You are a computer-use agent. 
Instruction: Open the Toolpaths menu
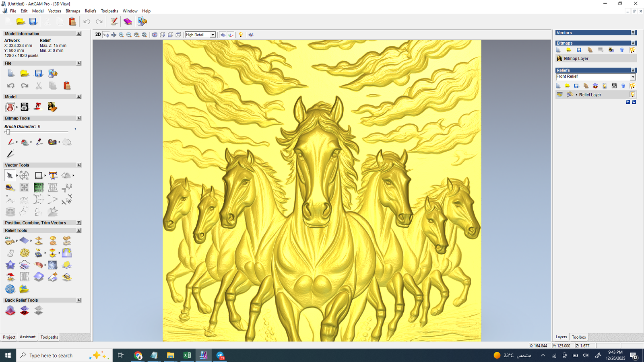point(109,11)
